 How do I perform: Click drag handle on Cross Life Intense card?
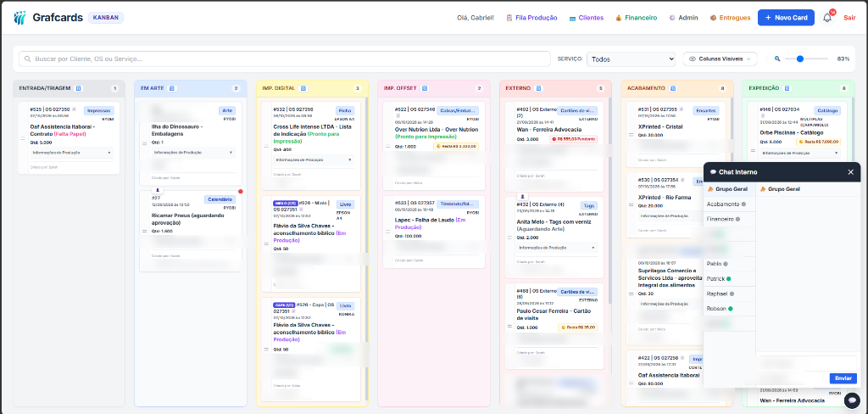tap(265, 146)
